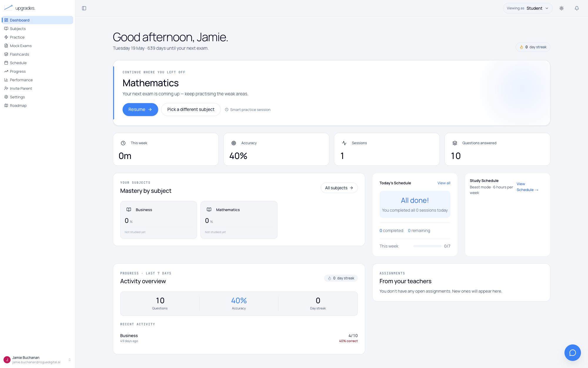Open Practice from the sidebar
The image size is (588, 368).
click(x=37, y=37)
